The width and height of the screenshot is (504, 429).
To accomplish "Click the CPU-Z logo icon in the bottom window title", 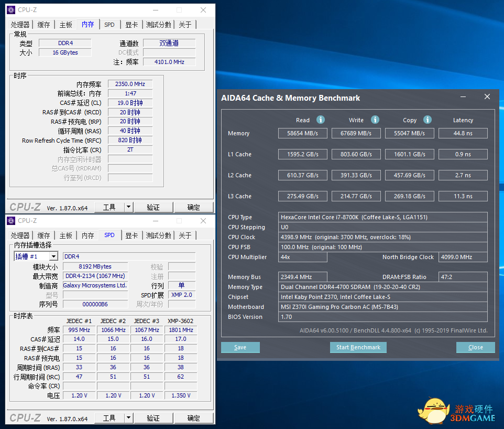I will pyautogui.click(x=11, y=221).
